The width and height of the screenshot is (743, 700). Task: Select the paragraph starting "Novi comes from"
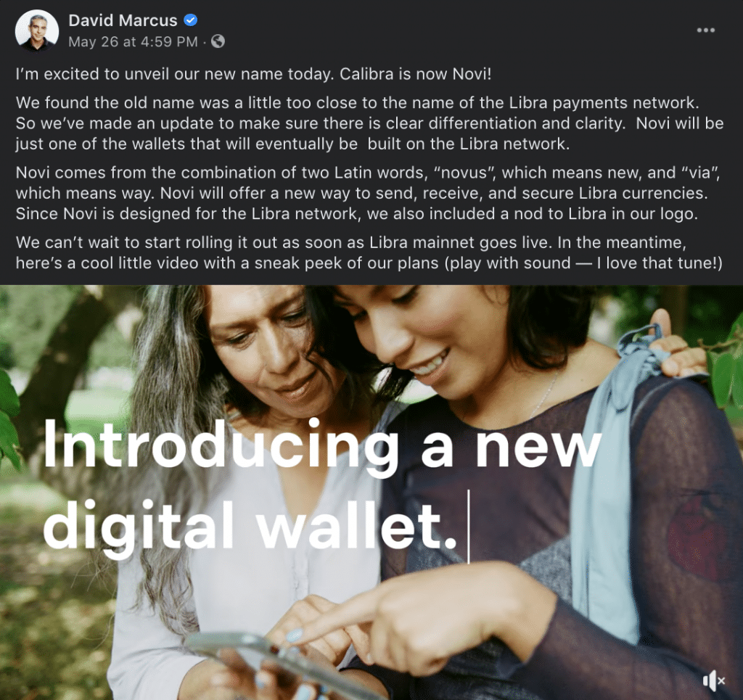[368, 193]
